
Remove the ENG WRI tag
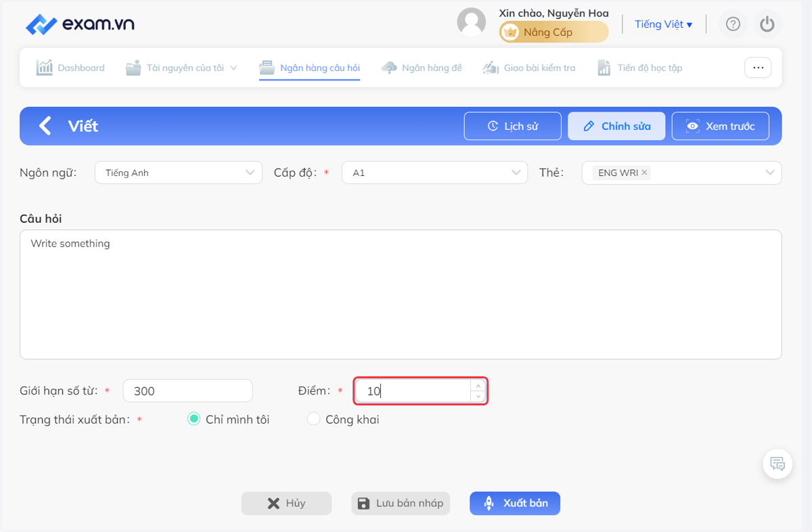[x=645, y=173]
